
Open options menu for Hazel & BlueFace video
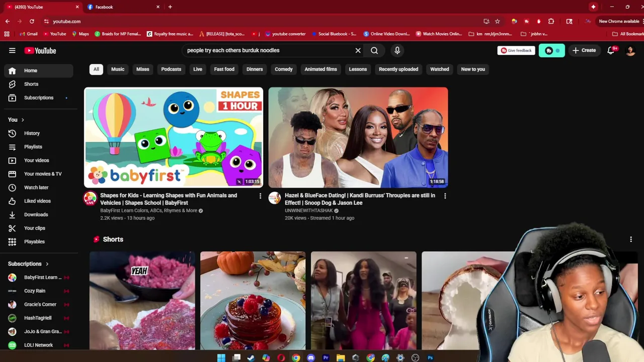click(445, 196)
